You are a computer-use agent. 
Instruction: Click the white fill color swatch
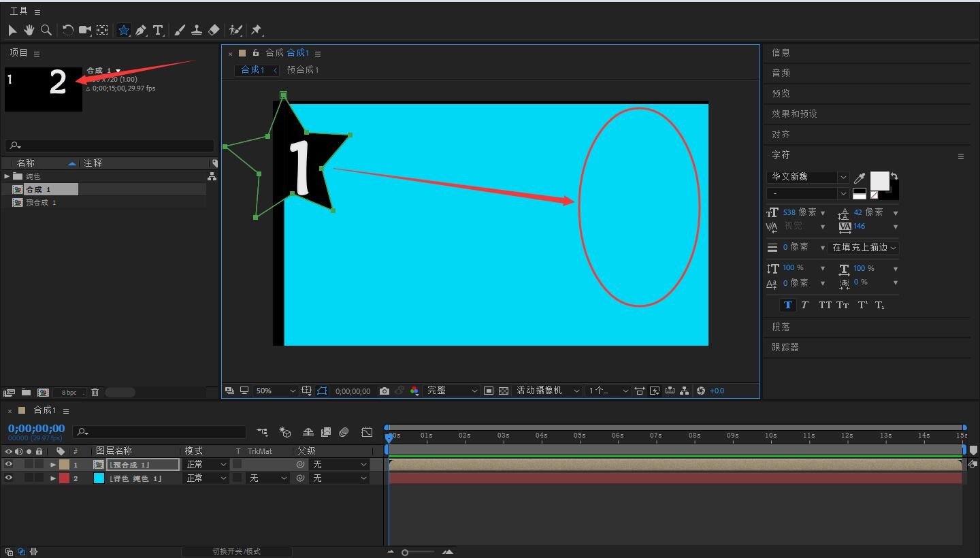tap(879, 180)
